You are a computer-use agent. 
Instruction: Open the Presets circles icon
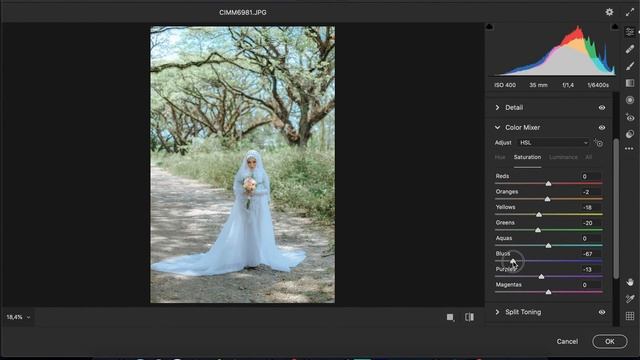630,134
